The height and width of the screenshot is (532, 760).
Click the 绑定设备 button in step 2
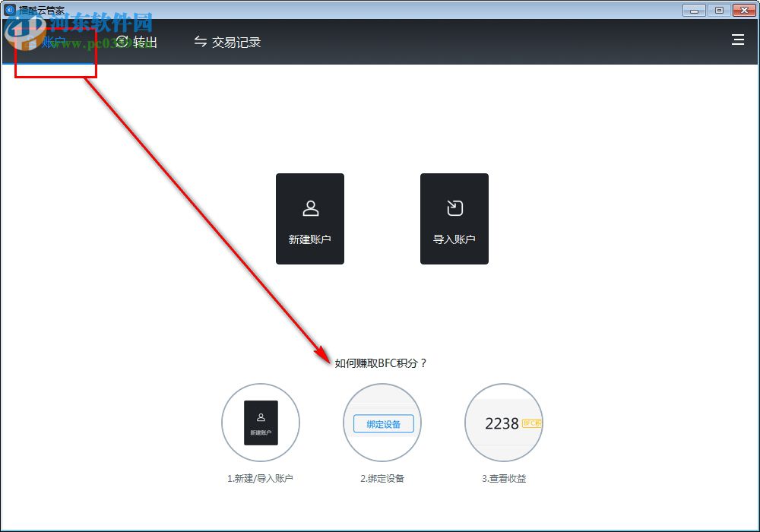coord(382,423)
